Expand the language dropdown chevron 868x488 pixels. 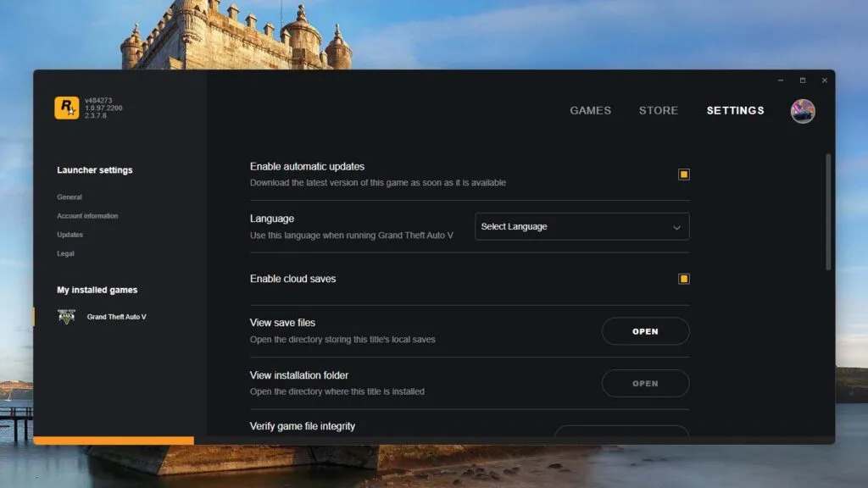point(676,226)
